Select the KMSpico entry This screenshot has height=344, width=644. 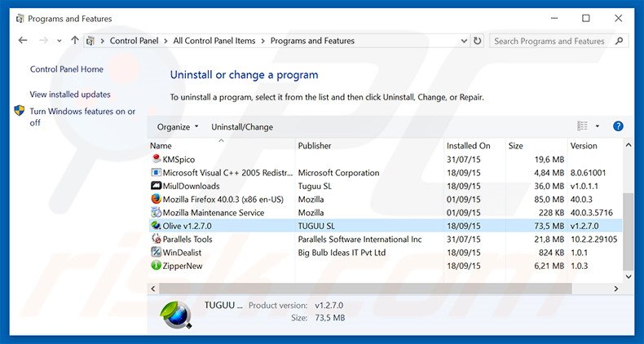coord(385,159)
